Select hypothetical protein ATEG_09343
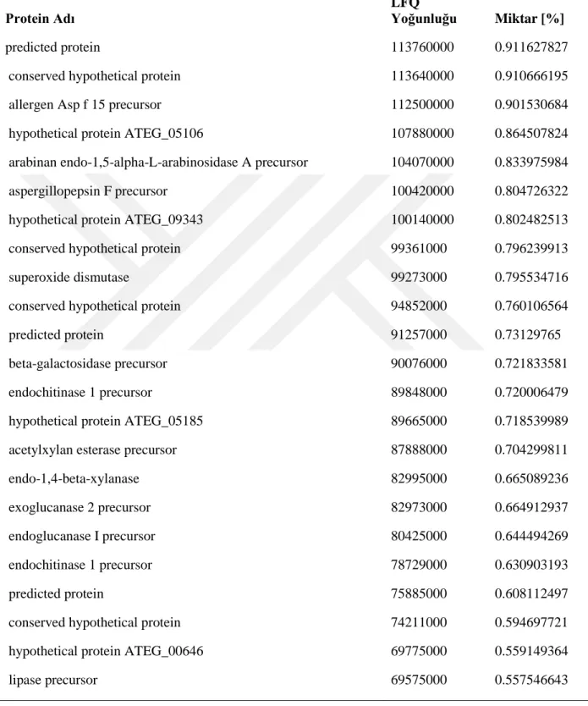Viewport: 588px width, 706px height. coord(106,220)
